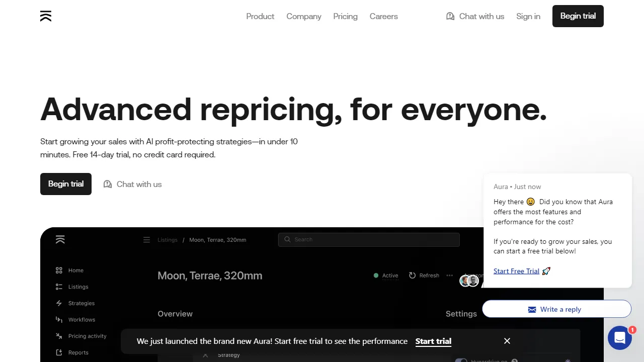
Task: Select Workflows in the preview sidebar
Action: coord(82,320)
